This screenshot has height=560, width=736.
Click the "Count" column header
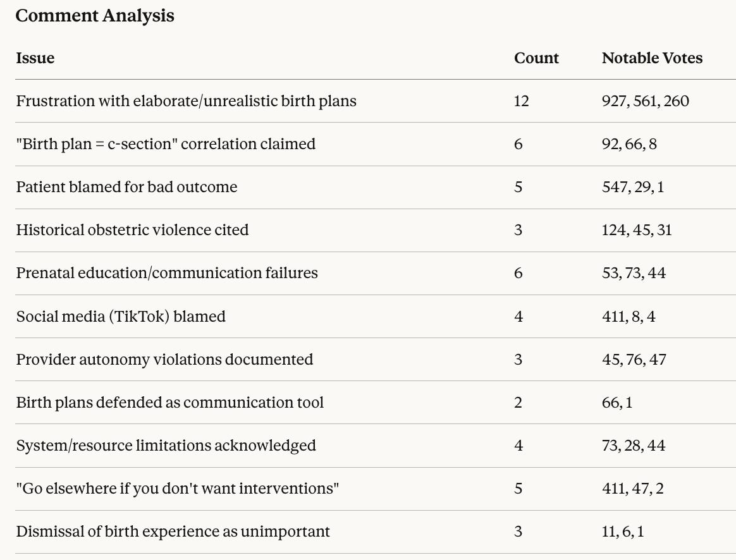[x=536, y=58]
